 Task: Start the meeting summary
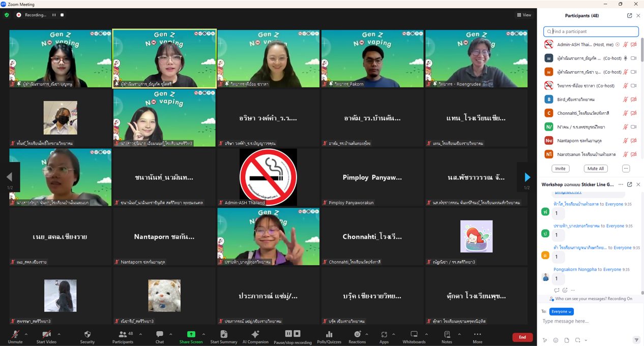click(223, 336)
